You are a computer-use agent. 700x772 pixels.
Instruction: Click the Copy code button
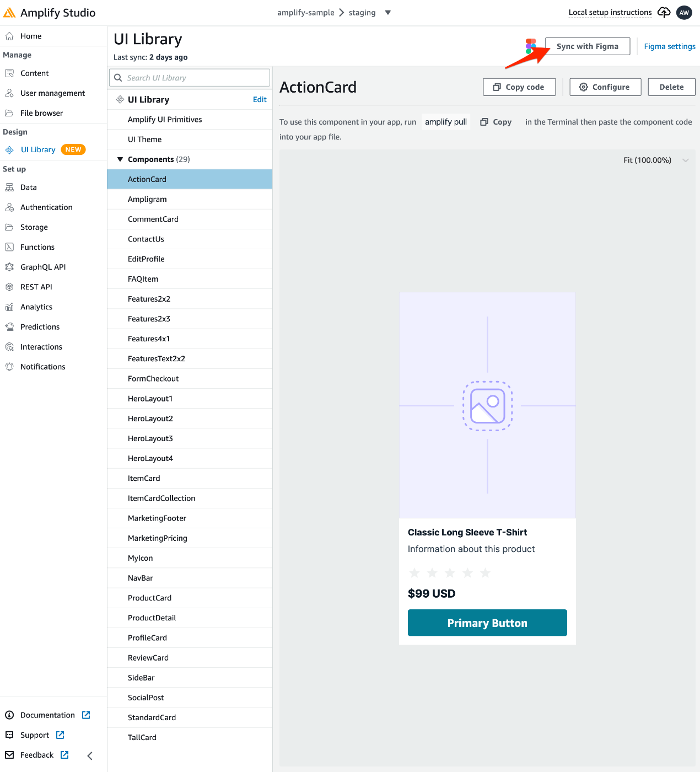(x=519, y=87)
